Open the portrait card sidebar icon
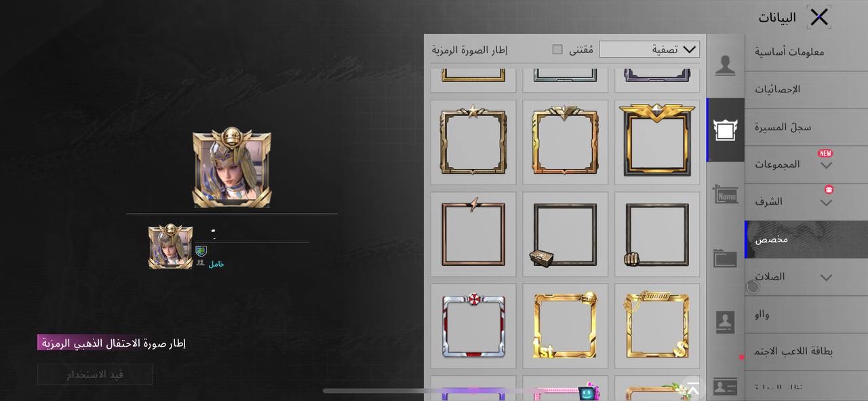868x401 pixels. click(x=725, y=322)
